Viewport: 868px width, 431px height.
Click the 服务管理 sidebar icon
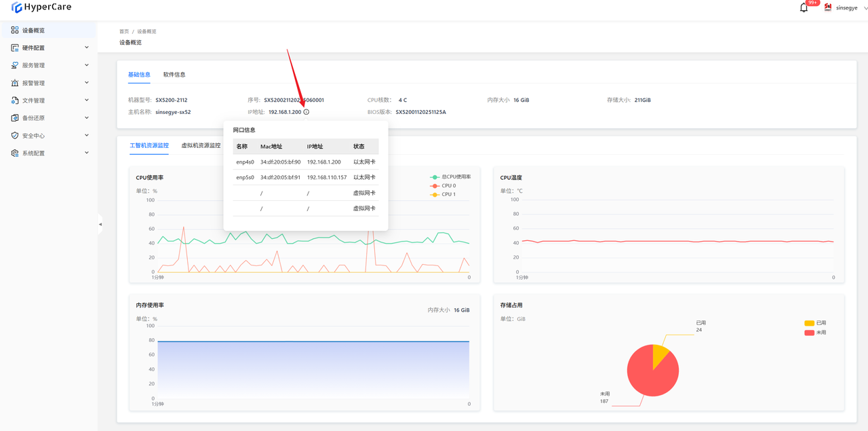coord(15,66)
